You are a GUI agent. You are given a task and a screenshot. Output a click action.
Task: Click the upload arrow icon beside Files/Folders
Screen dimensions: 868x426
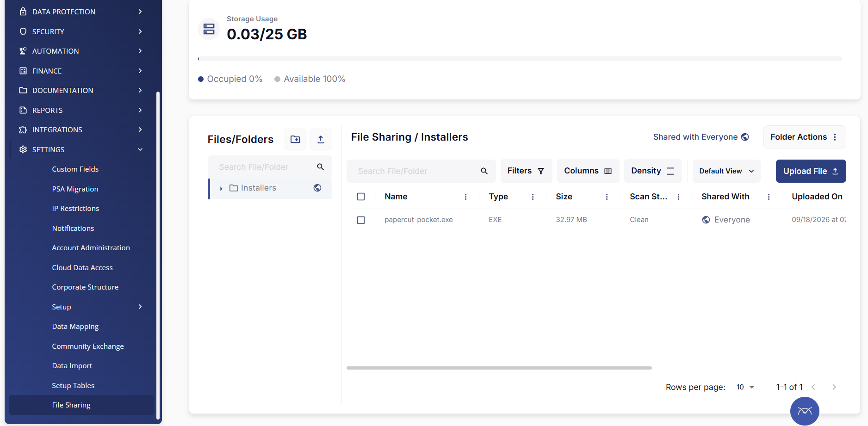pyautogui.click(x=321, y=139)
